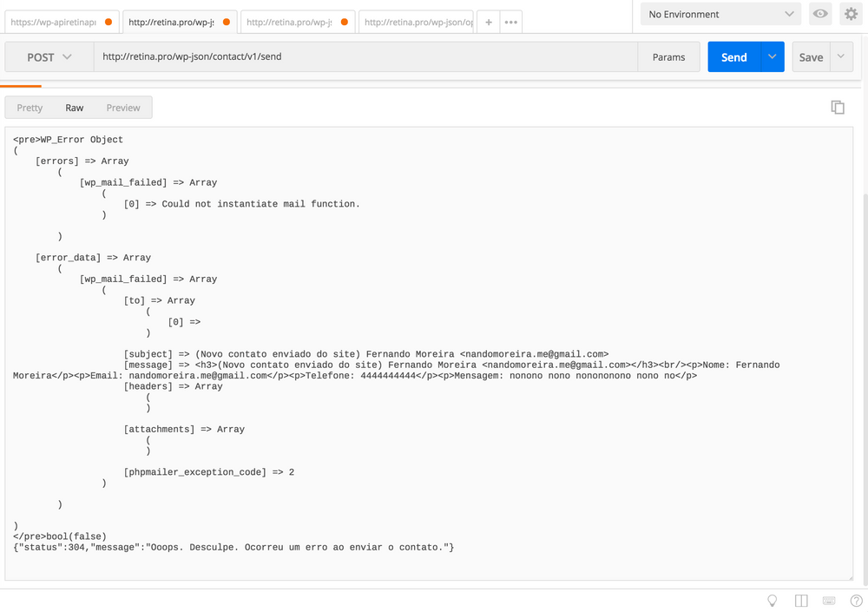Click the '[errors] => Array' line
868x612 pixels.
click(82, 161)
